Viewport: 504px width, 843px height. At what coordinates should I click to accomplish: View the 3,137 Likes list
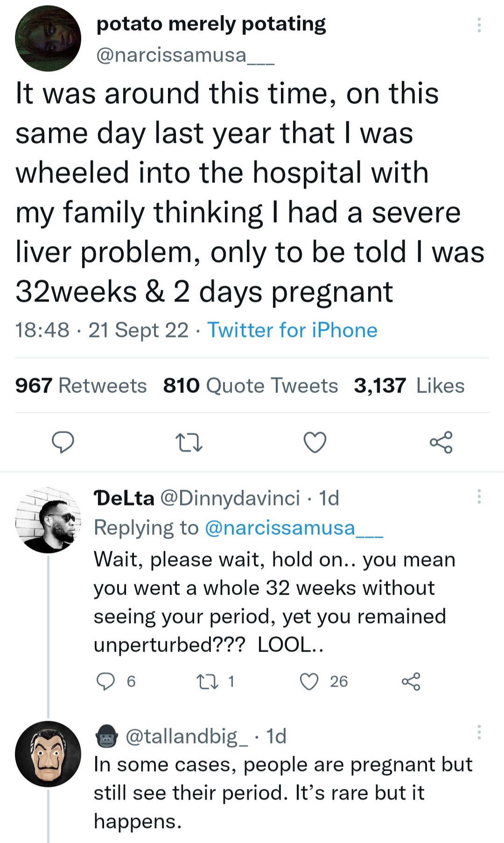409,386
